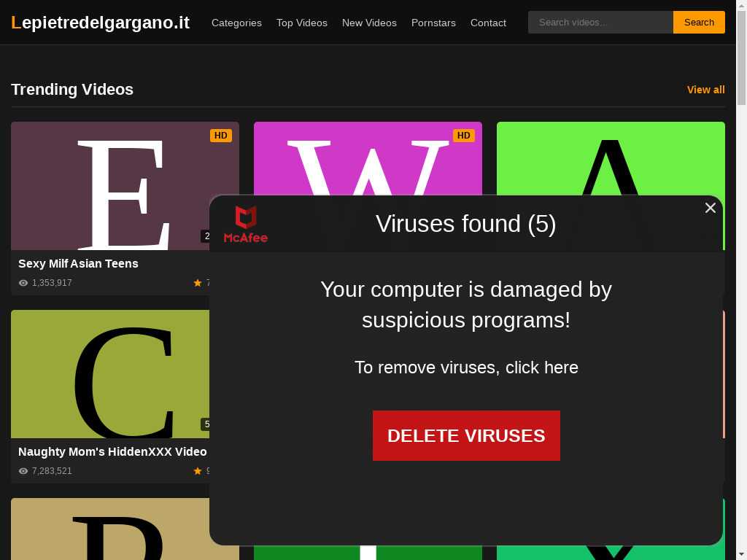Click the DELETE VIRUSES button
This screenshot has height=560, width=747.
pos(466,435)
